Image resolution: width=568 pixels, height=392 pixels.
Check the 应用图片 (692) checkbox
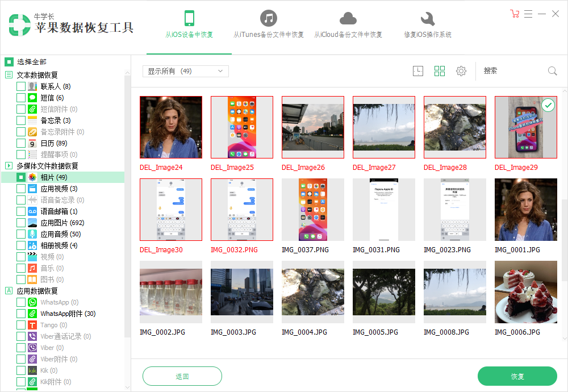[x=21, y=223]
